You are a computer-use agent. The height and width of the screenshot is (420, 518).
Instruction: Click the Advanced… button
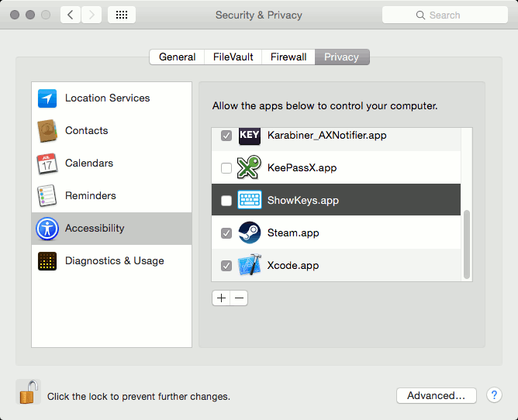[436, 395]
